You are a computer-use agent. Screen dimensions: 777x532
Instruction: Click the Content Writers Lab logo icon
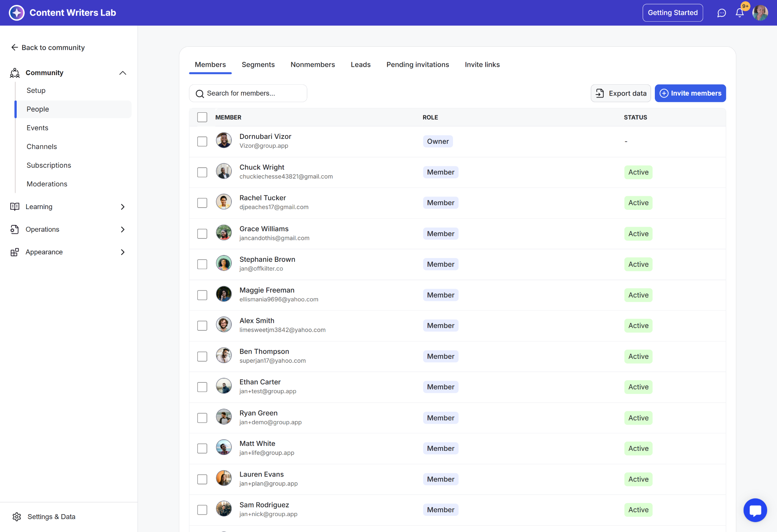coord(17,13)
